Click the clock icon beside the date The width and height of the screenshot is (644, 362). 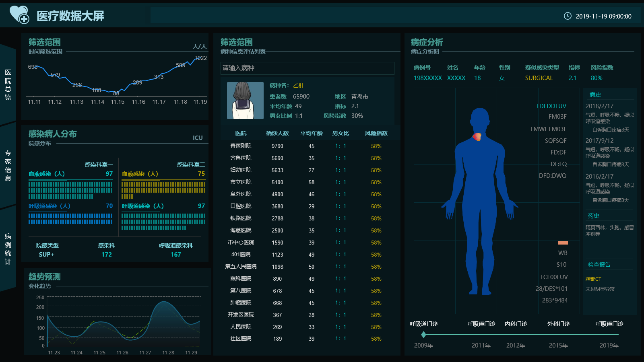tap(568, 16)
